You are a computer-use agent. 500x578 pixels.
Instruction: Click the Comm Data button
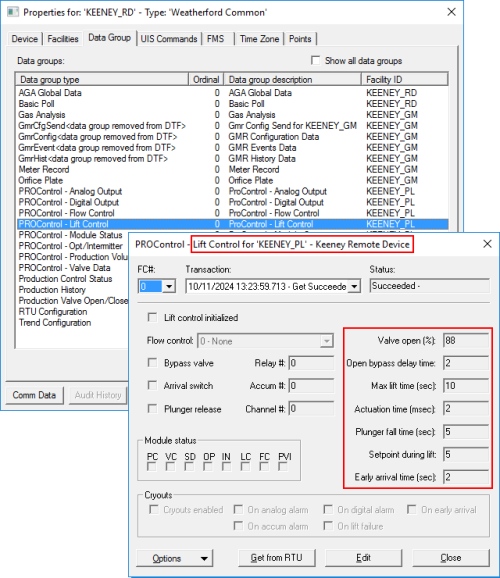coord(34,395)
